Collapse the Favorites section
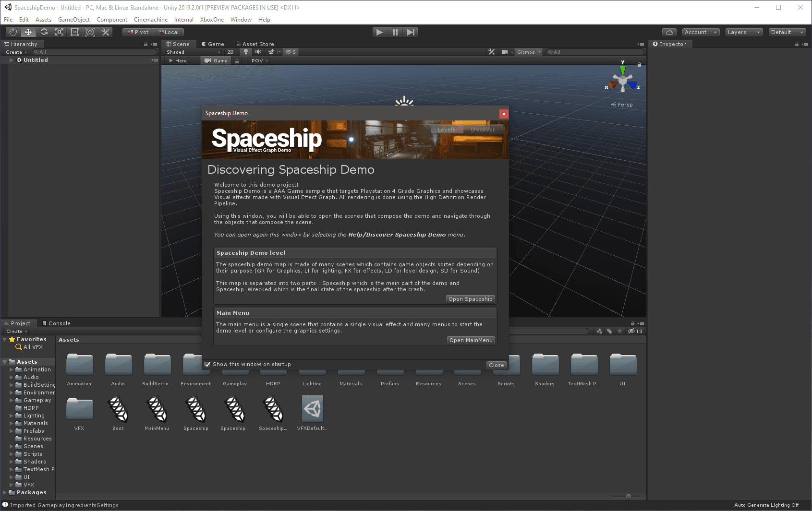The height and width of the screenshot is (511, 812). click(x=5, y=339)
